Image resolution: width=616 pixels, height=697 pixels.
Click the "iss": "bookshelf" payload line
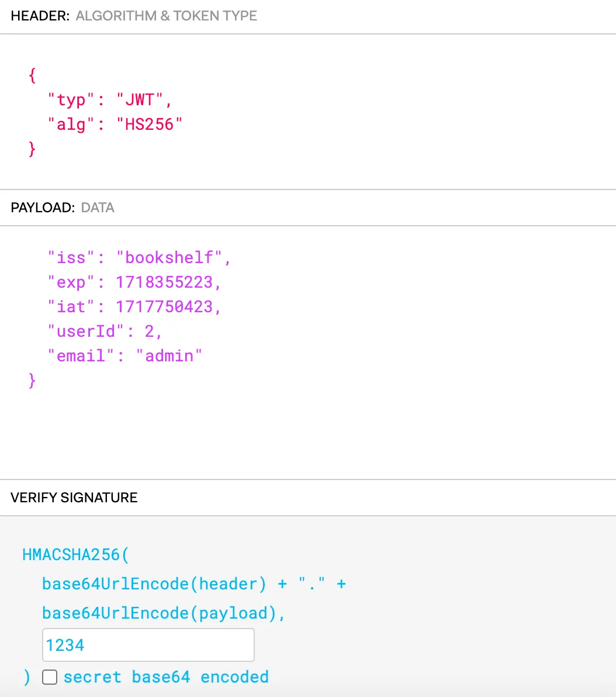pos(139,258)
